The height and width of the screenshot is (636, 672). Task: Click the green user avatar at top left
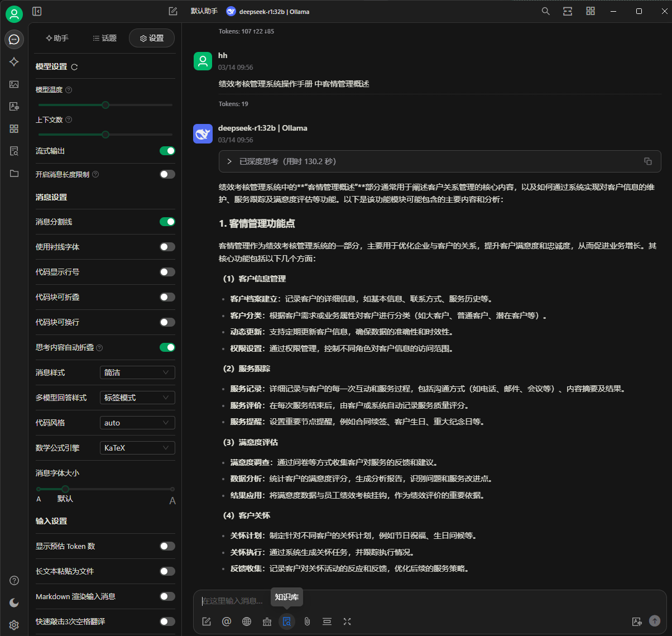pos(15,14)
